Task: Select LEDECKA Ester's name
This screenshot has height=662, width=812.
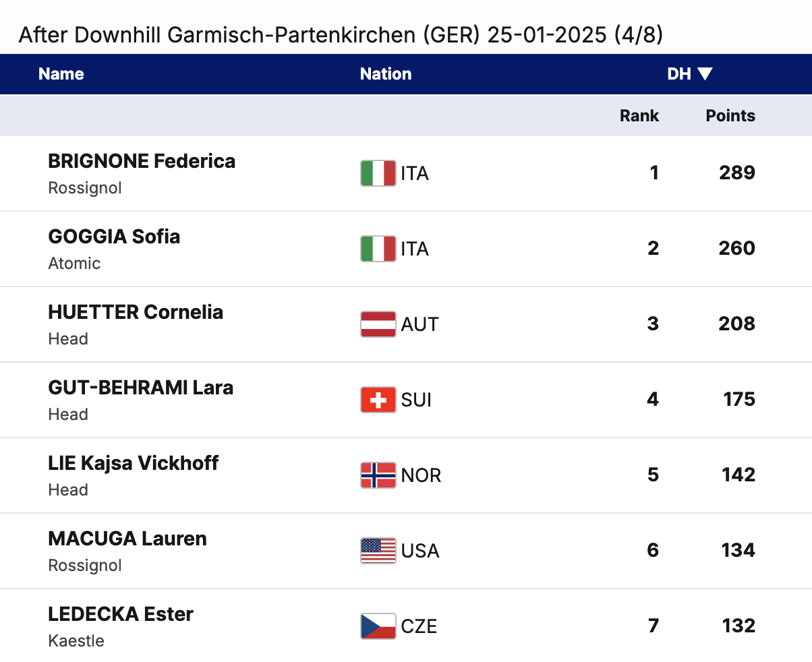Action: click(x=121, y=615)
